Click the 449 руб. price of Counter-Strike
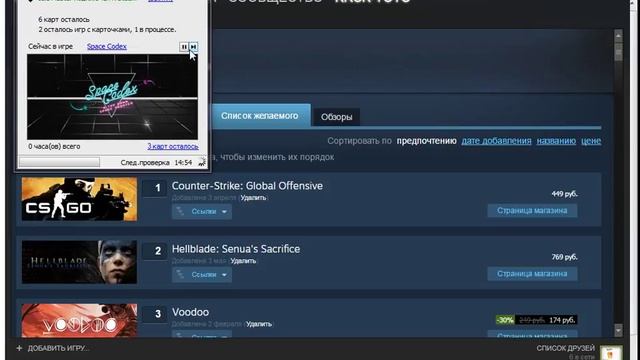Viewport: 640px width, 360px height. [x=564, y=194]
